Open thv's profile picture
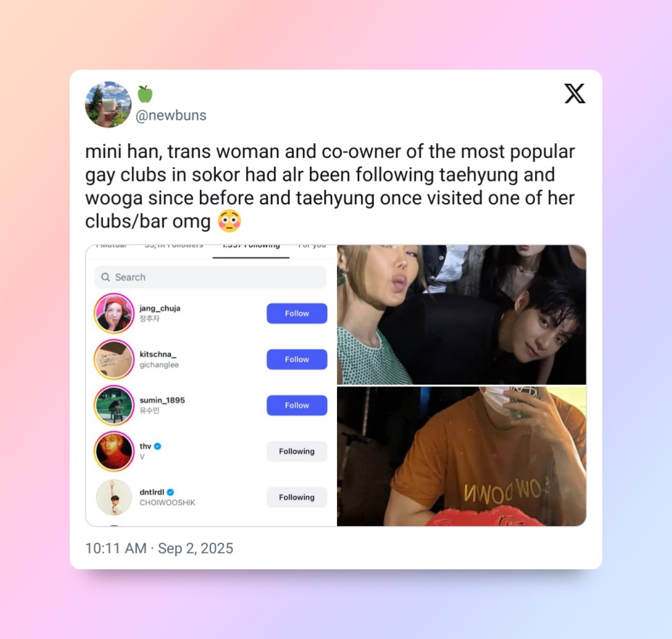 pos(114,451)
